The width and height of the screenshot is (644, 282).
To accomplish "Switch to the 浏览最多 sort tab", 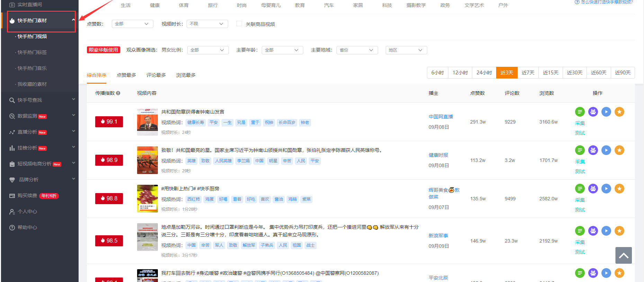I will click(186, 75).
